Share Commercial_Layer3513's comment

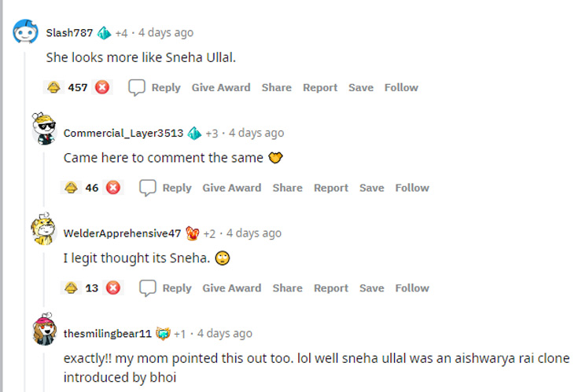pos(287,188)
